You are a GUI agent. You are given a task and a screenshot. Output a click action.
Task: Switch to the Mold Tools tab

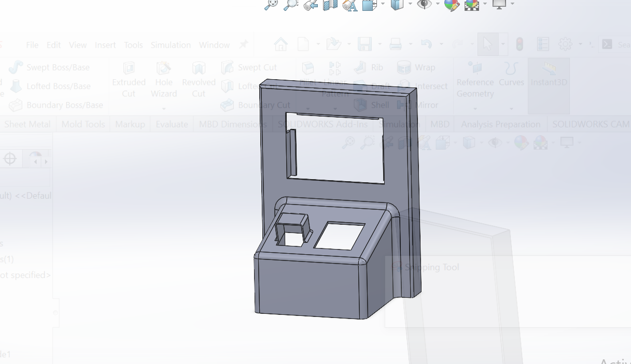pos(83,124)
